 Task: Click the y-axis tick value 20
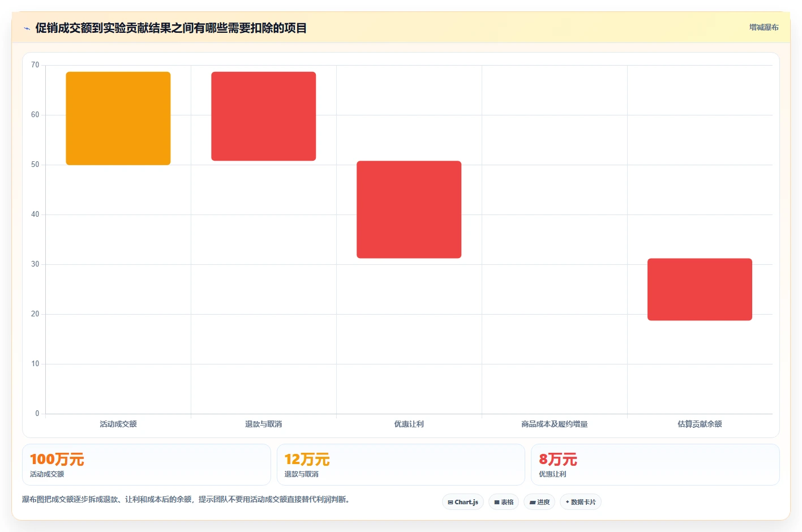[x=35, y=314]
